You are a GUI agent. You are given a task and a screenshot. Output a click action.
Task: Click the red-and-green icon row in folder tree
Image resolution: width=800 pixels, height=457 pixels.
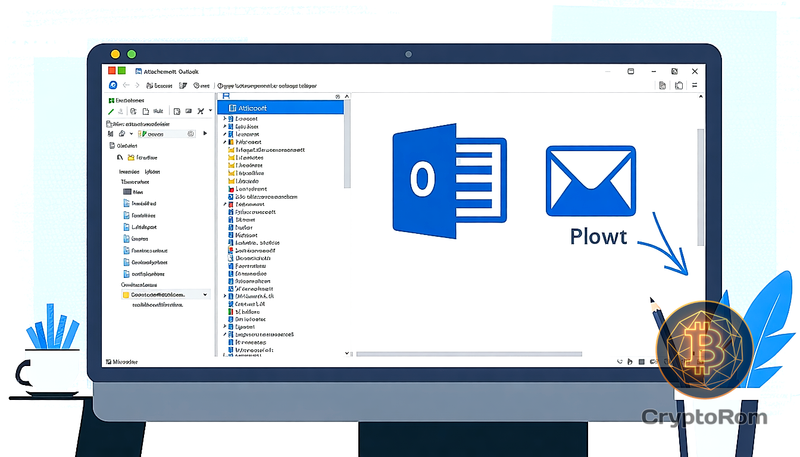(x=246, y=312)
